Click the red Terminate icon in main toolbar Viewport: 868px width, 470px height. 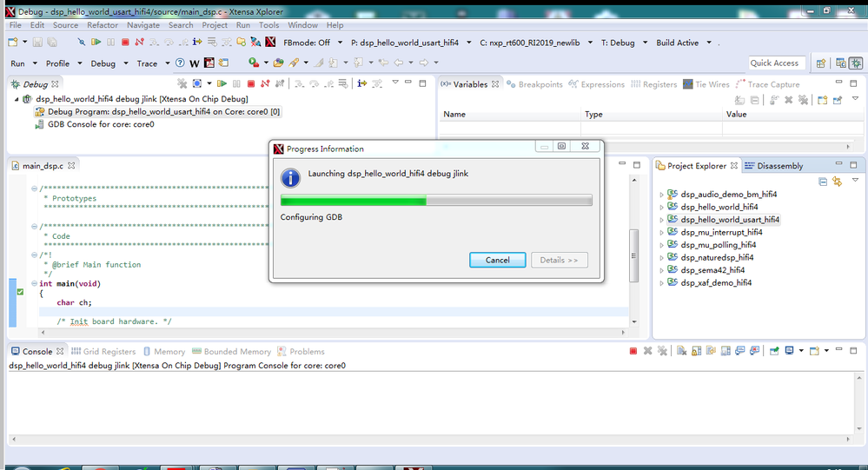point(125,42)
